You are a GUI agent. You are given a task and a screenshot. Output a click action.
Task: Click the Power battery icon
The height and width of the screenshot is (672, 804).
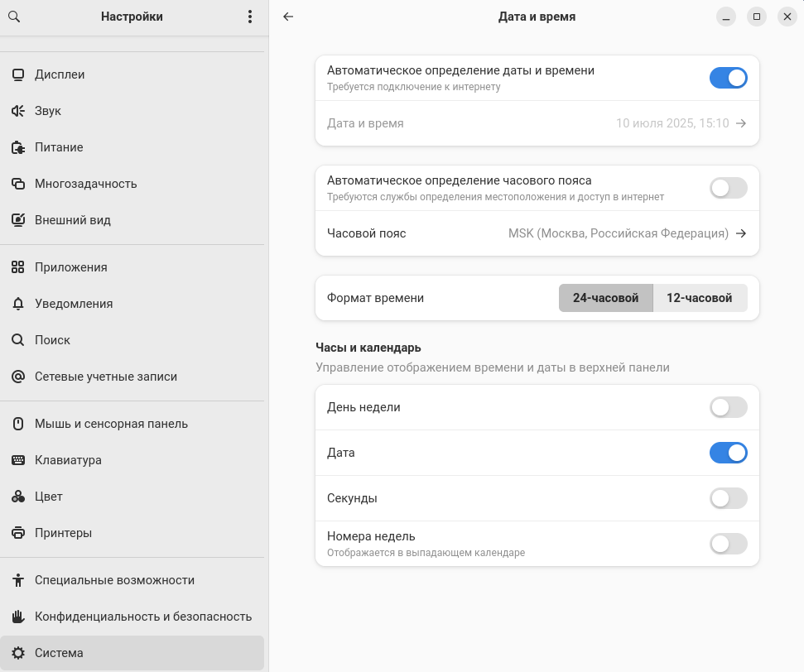pyautogui.click(x=18, y=147)
